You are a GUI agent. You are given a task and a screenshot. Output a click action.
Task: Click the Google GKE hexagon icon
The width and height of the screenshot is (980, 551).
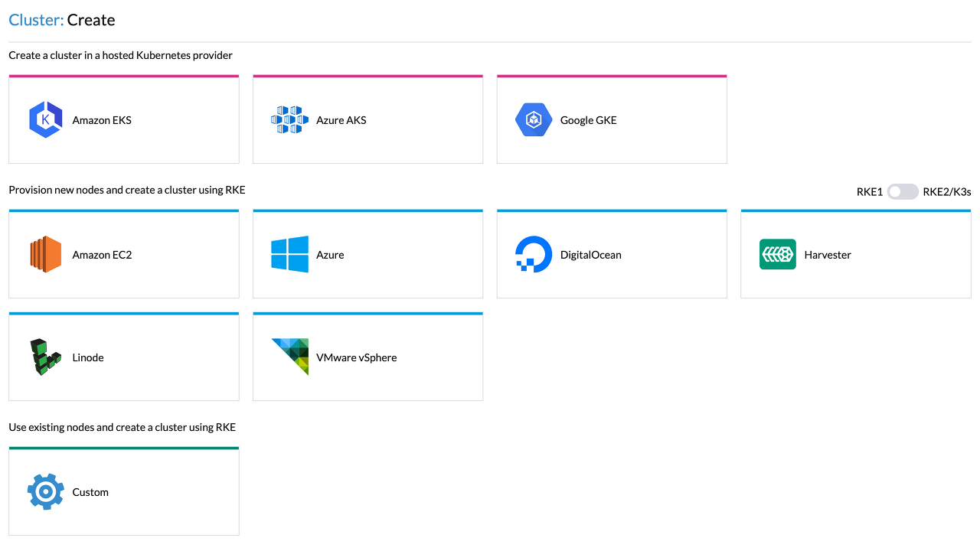[x=534, y=120]
